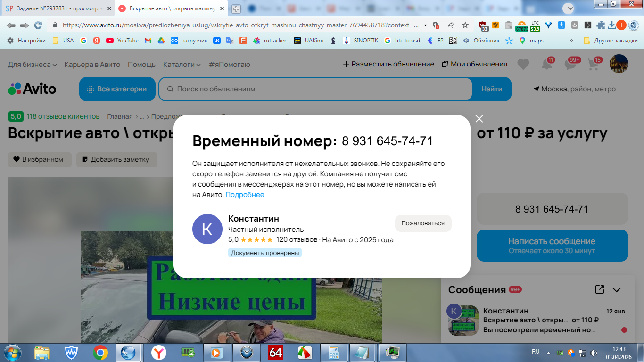Open Карьера в Авито link

pos(92,64)
